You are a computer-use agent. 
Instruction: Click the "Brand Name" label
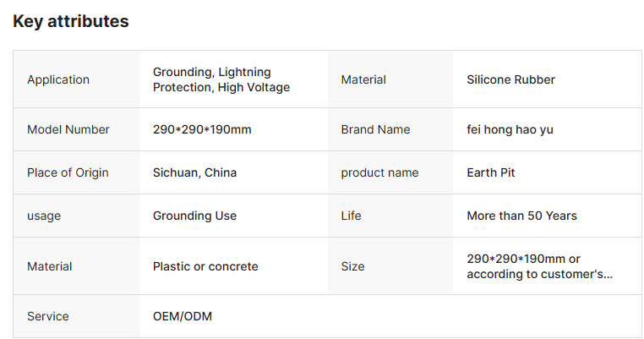[375, 129]
